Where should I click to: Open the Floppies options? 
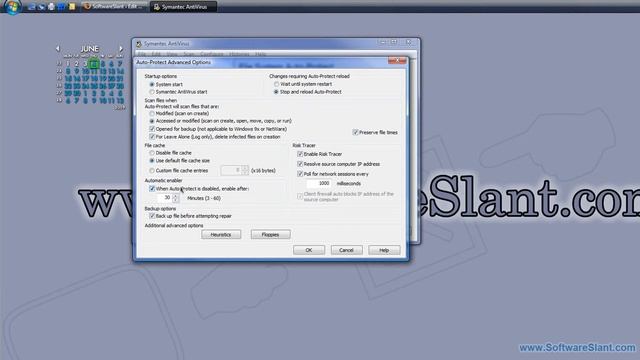[x=270, y=235]
